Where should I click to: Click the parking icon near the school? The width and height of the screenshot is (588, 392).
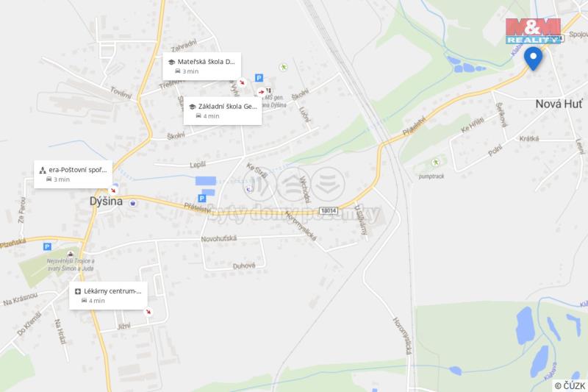[259, 78]
